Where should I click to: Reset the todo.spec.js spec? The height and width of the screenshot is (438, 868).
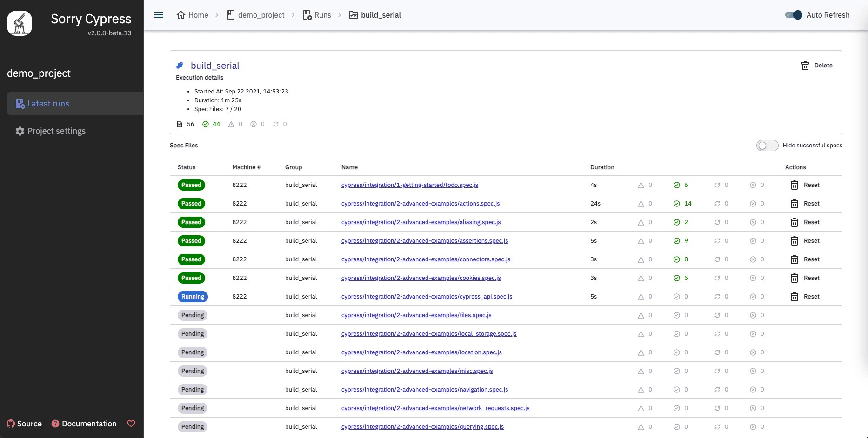tap(805, 185)
